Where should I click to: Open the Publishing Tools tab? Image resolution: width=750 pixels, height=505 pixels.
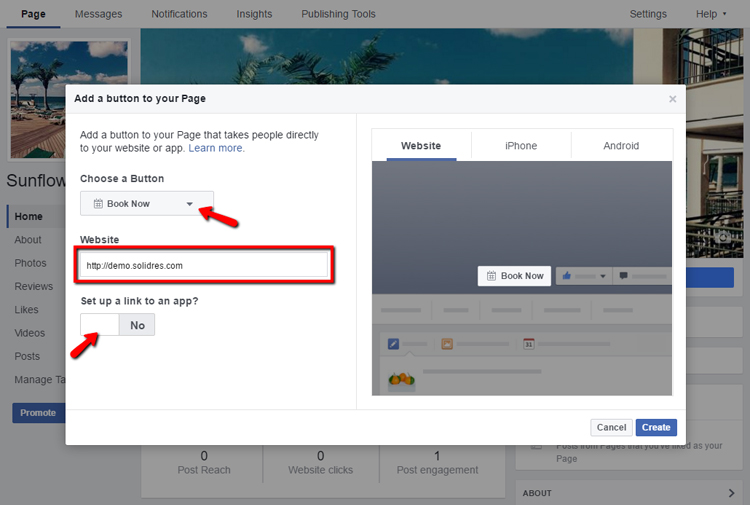coord(338,14)
